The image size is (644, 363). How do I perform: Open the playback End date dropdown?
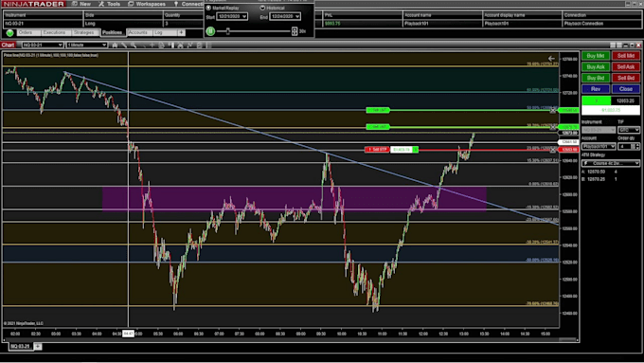285,16
